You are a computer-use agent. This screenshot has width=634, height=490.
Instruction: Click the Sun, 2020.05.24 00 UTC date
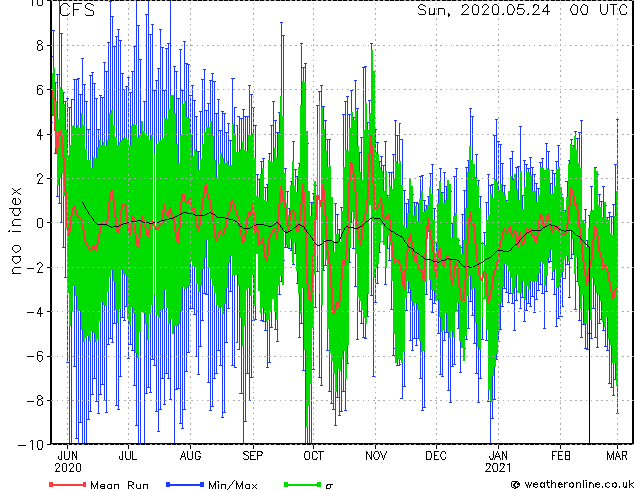click(x=522, y=10)
